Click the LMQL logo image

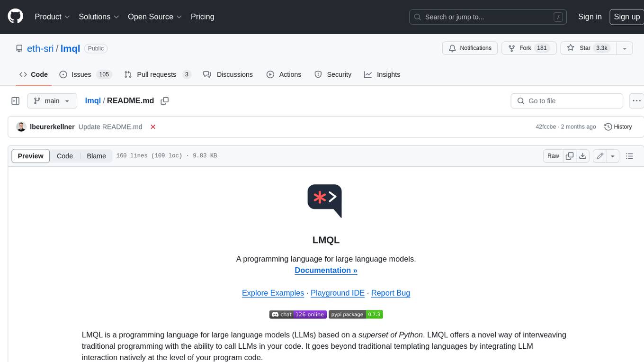(x=324, y=201)
